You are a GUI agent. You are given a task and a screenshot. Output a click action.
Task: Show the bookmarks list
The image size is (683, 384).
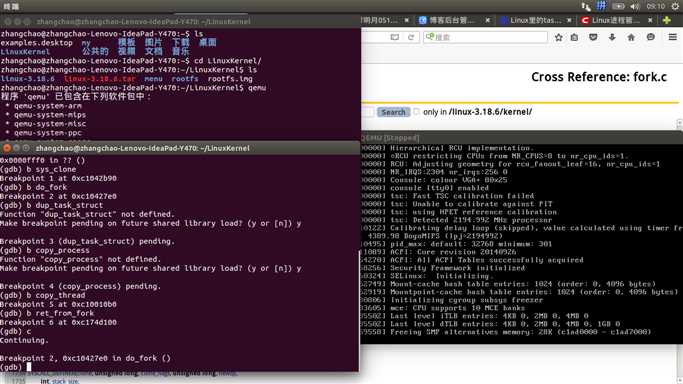[575, 37]
